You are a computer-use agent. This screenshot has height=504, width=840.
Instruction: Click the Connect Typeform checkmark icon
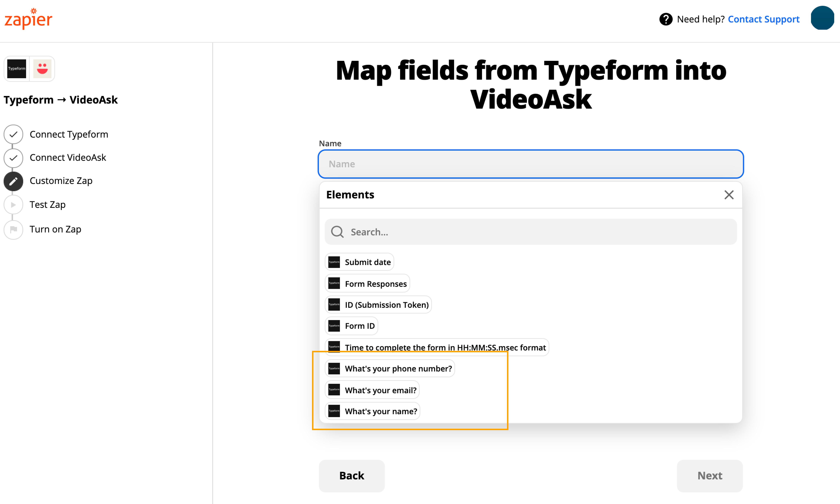coord(13,135)
